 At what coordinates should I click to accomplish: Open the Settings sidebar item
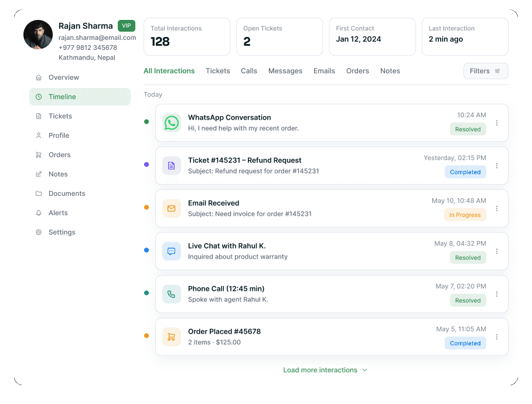[x=80, y=232]
